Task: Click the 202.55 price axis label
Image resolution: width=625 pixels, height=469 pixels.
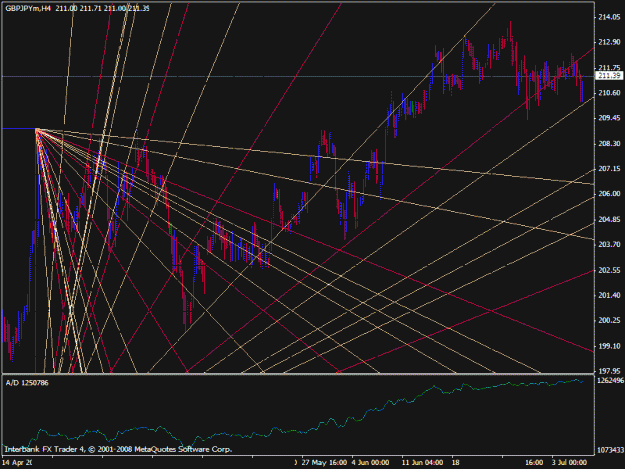Action: [x=609, y=270]
